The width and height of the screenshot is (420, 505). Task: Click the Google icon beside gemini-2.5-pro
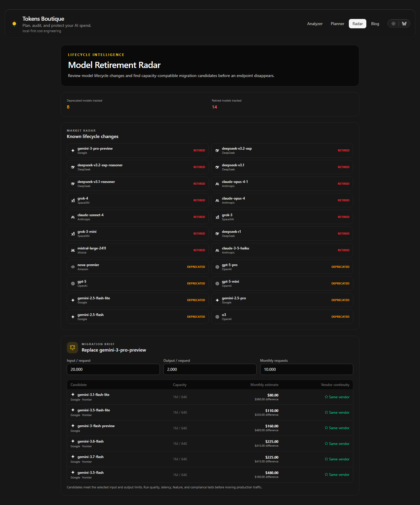217,300
